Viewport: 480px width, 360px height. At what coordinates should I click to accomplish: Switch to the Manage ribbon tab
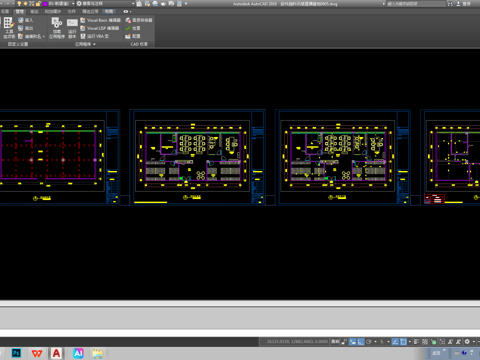click(19, 12)
